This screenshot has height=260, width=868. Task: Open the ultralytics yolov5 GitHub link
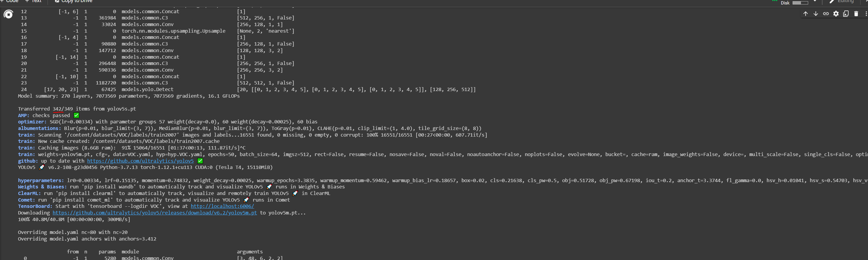[x=140, y=161]
